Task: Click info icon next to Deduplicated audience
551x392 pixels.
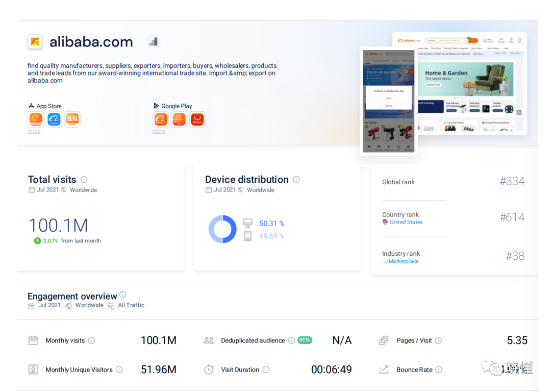Action: 291,340
